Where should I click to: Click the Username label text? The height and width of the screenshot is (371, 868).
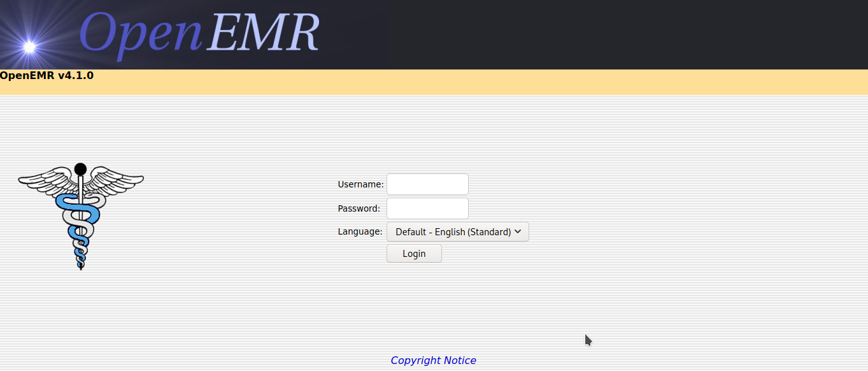360,184
